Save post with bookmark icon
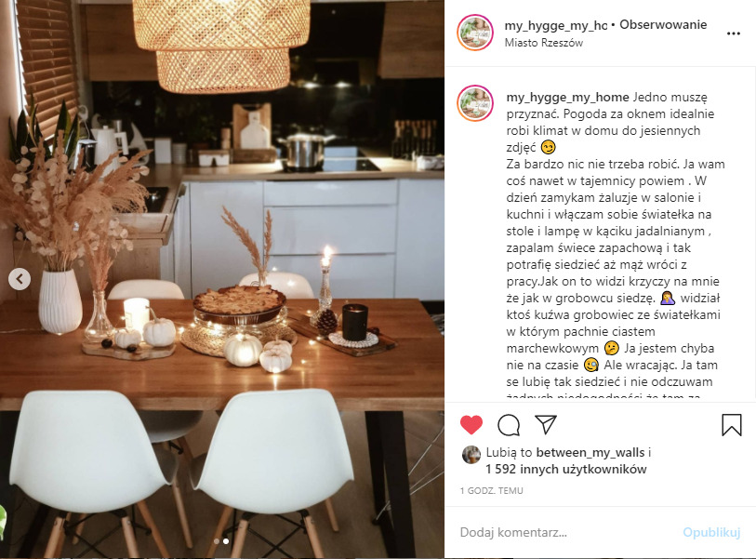This screenshot has width=756, height=559. click(732, 425)
